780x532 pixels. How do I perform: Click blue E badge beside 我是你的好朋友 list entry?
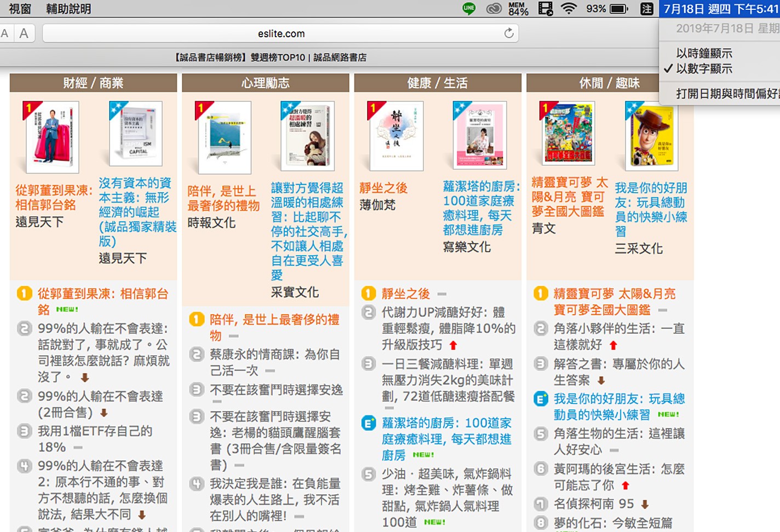(x=541, y=399)
